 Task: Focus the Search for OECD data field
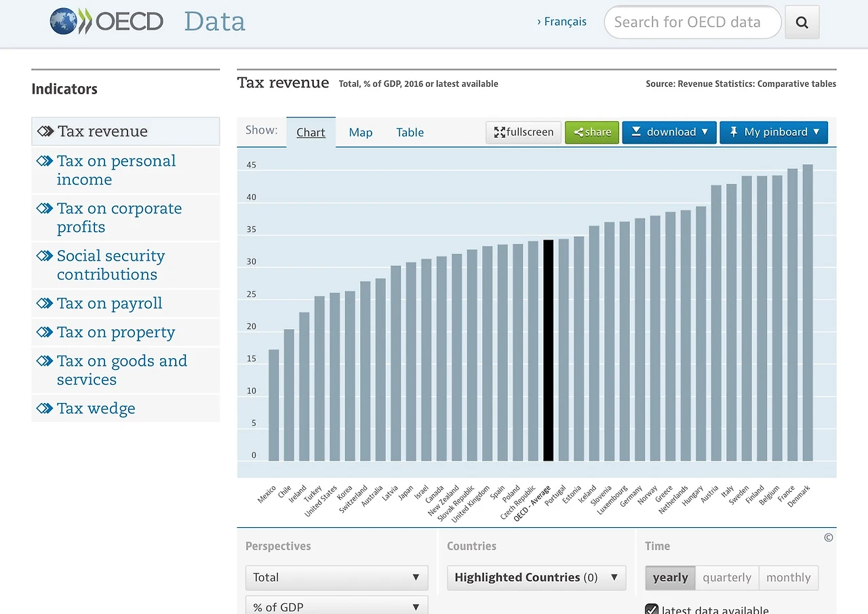(x=692, y=22)
